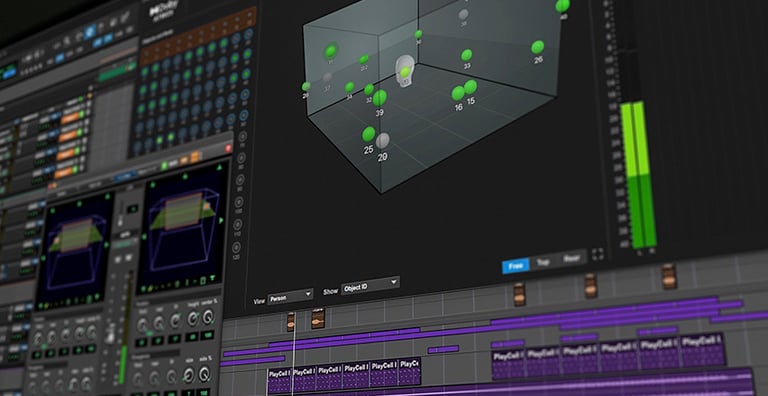This screenshot has width=768, height=396.
Task: Switch to the Top view tab
Action: pyautogui.click(x=543, y=262)
